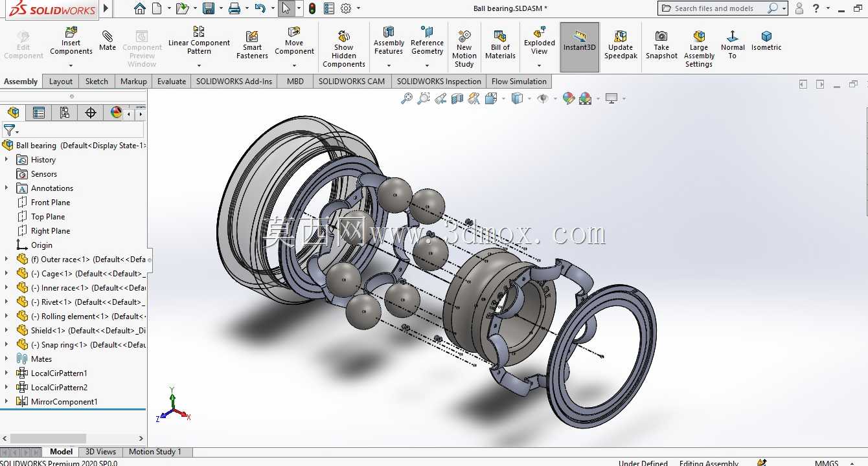Open the Flow Simulation tab

click(x=519, y=82)
